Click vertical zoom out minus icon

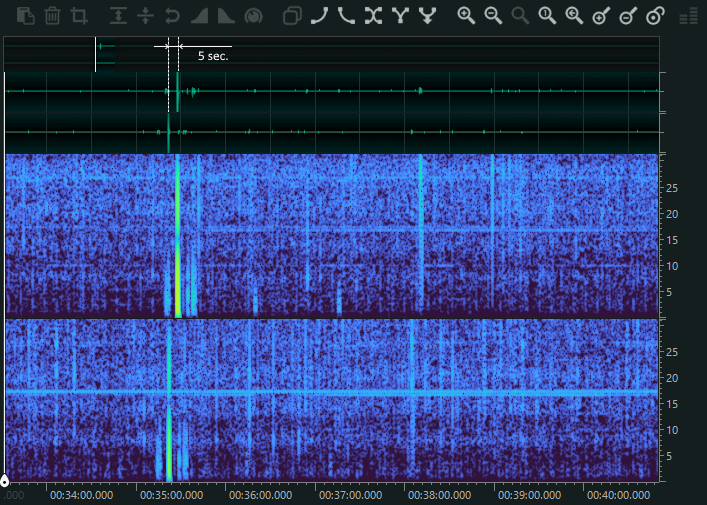pyautogui.click(x=628, y=16)
